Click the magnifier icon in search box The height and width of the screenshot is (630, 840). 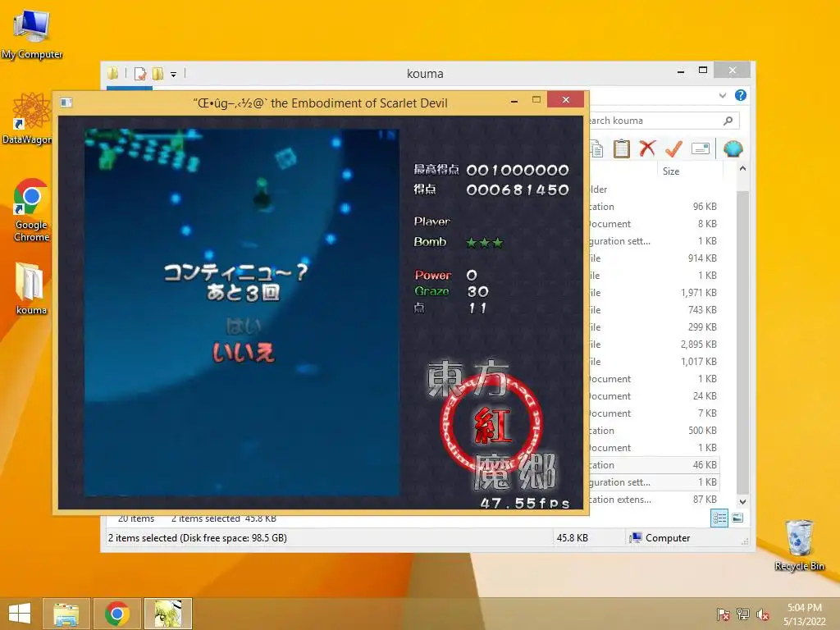728,121
